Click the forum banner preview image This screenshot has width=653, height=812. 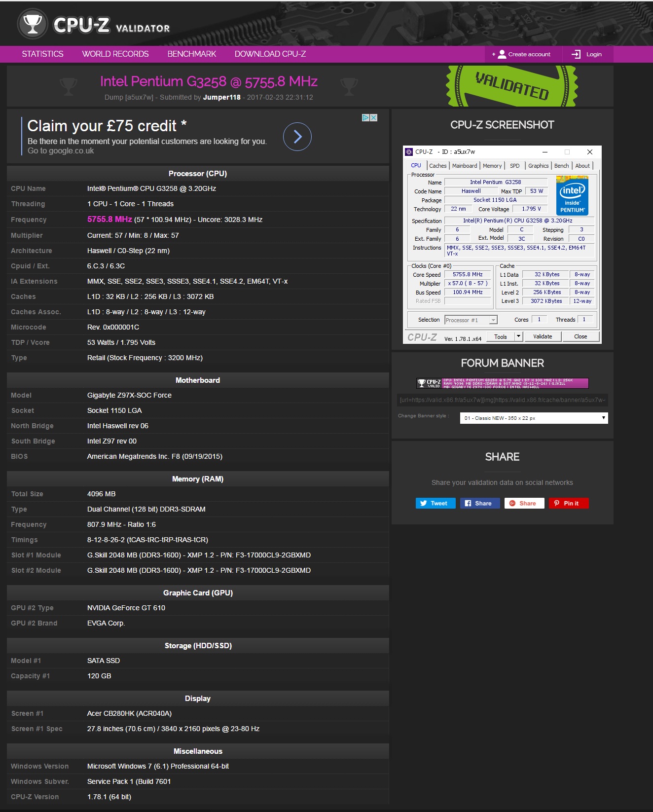[503, 383]
